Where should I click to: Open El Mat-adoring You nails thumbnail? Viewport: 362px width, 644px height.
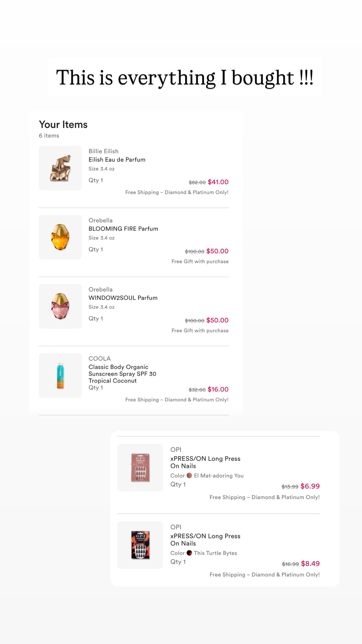point(140,467)
